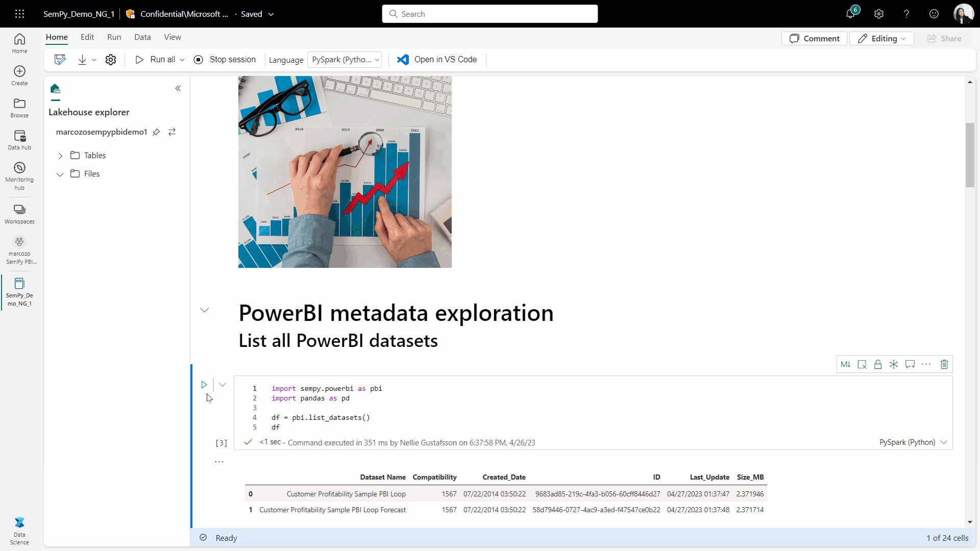980x551 pixels.
Task: Open the notifications bell
Action: point(850,14)
